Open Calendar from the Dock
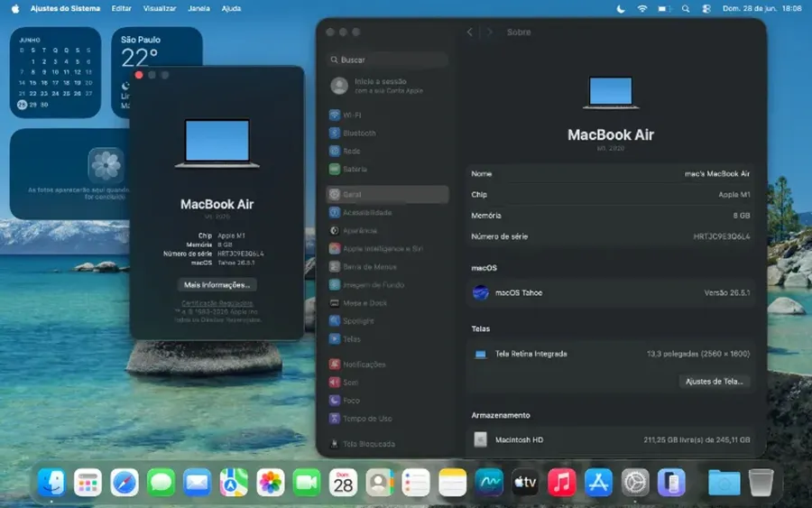The height and width of the screenshot is (508, 812). pyautogui.click(x=344, y=482)
